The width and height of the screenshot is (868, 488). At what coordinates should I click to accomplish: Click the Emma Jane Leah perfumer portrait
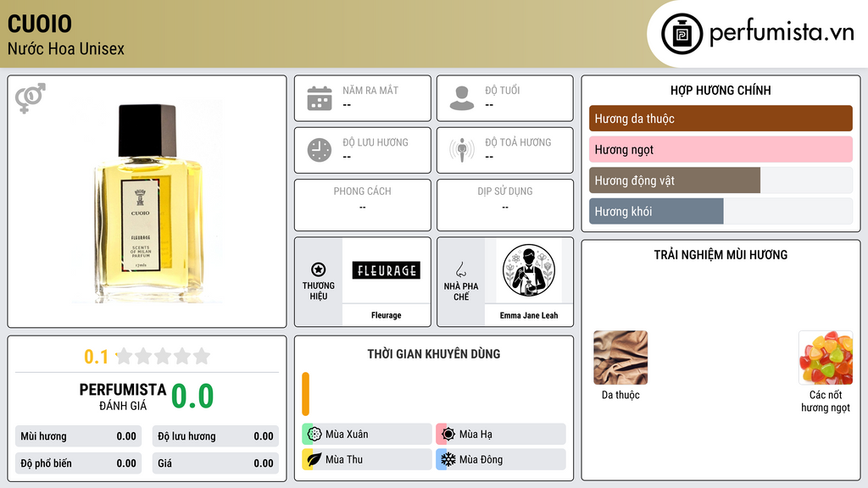(x=529, y=270)
